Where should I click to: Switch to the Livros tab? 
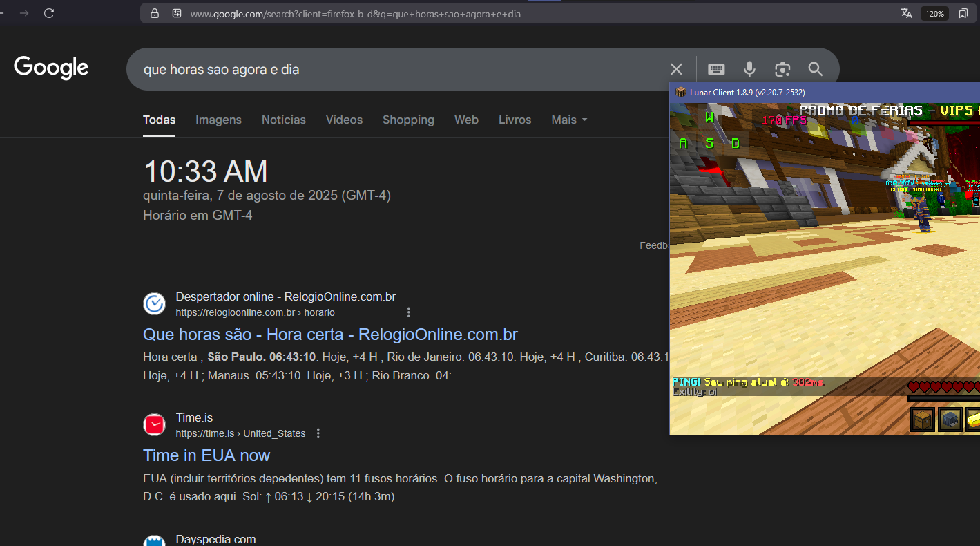coord(515,120)
